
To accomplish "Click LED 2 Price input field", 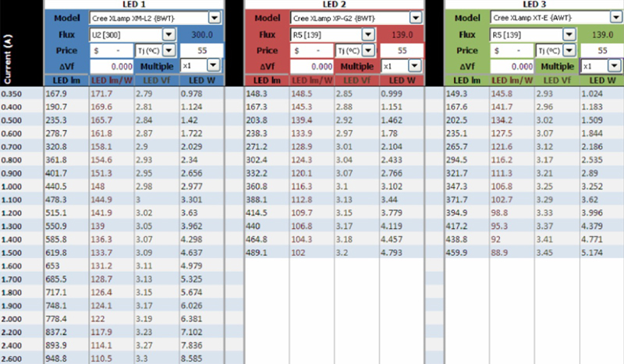I will (x=312, y=51).
